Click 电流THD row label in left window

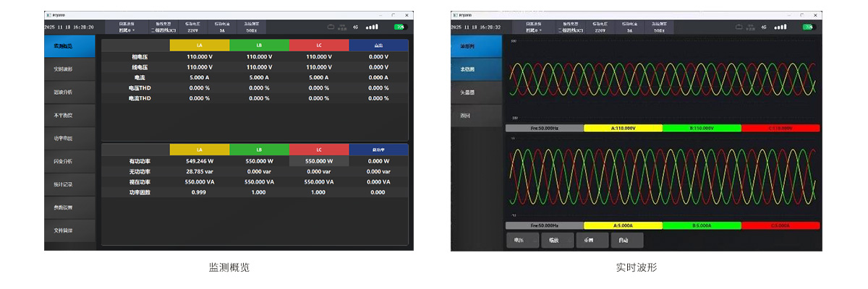pyautogui.click(x=140, y=98)
